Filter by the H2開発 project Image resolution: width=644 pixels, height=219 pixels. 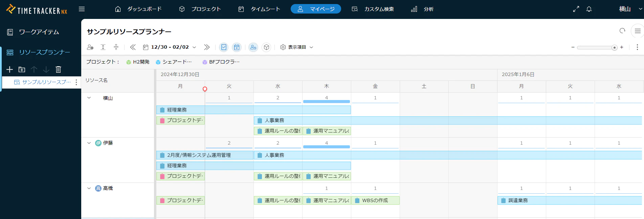(138, 62)
